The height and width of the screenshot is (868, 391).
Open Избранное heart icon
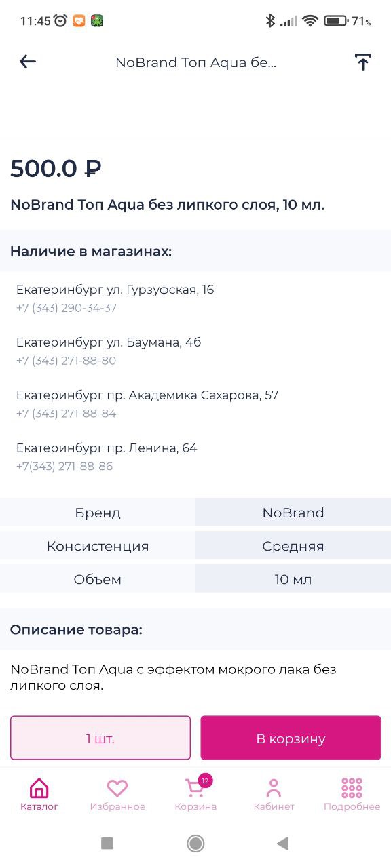(x=117, y=789)
